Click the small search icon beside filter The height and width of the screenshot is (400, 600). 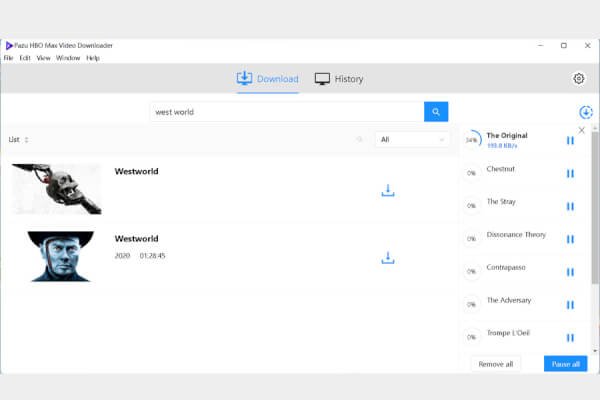tap(359, 140)
